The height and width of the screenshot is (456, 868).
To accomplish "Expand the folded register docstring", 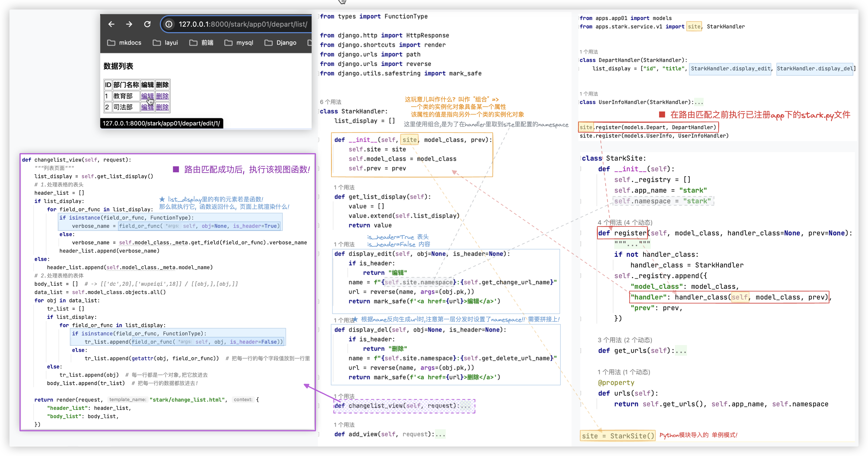I will tap(632, 244).
